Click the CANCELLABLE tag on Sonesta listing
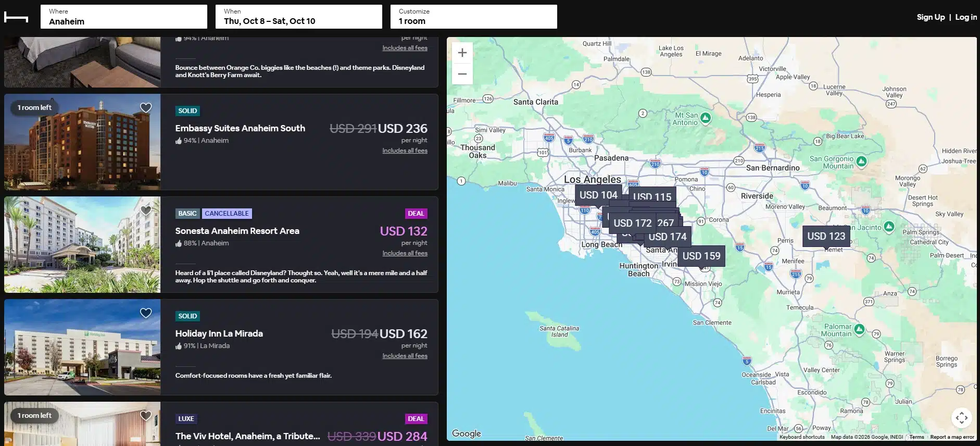Screen dimensions: 980x446 [x=227, y=214]
